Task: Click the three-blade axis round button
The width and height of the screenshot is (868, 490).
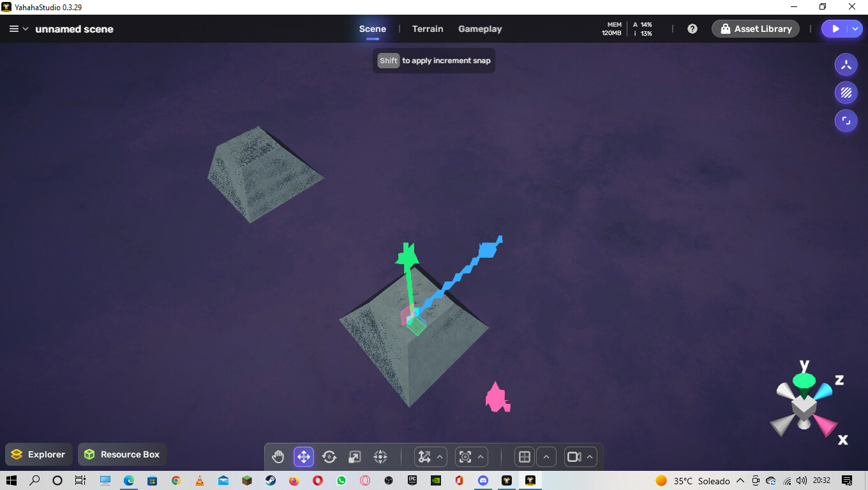Action: click(846, 64)
